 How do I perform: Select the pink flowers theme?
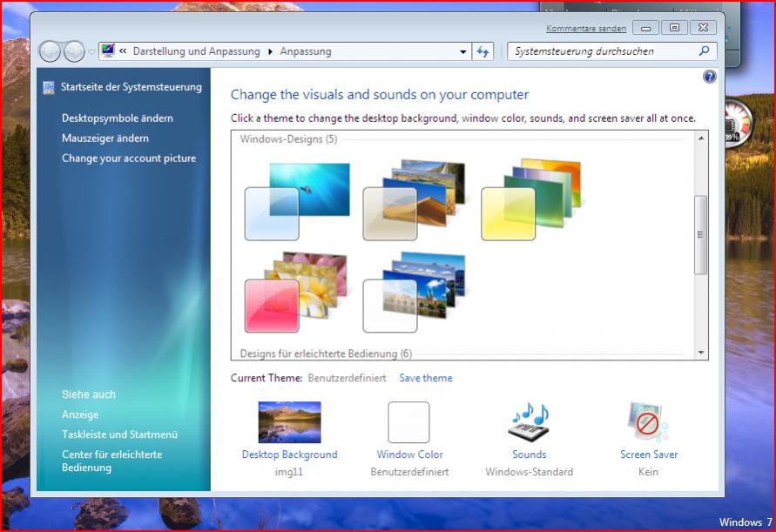pyautogui.click(x=295, y=292)
